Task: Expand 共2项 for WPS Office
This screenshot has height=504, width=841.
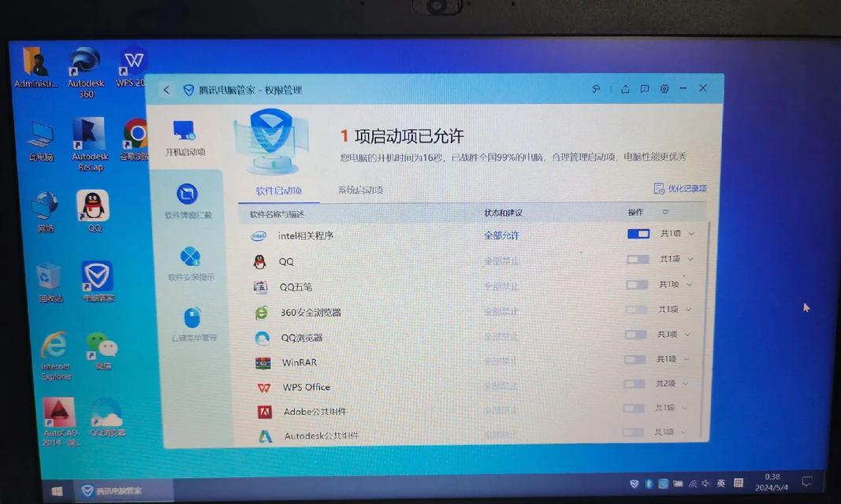Action: pyautogui.click(x=672, y=384)
